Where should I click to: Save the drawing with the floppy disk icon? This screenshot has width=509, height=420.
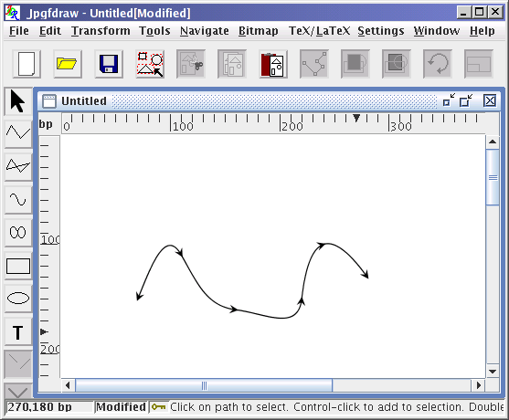[x=109, y=64]
